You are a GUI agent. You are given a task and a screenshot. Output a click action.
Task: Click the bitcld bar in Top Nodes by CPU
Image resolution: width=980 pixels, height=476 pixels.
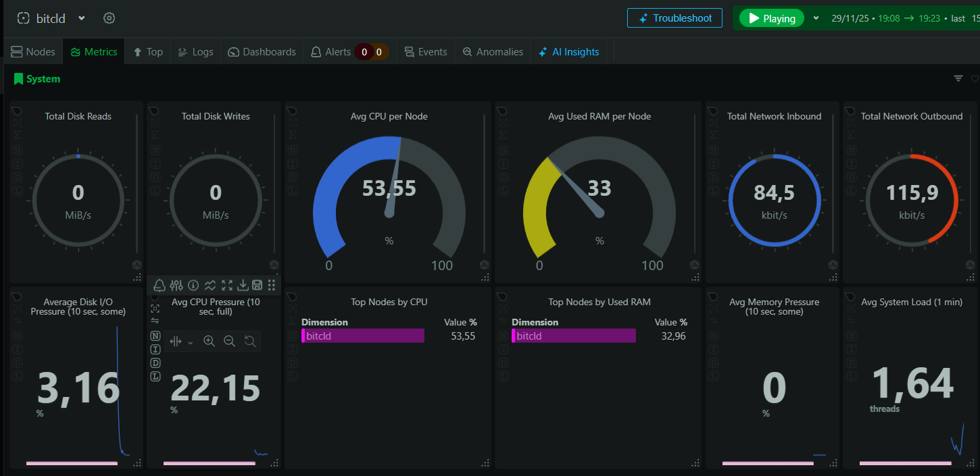click(x=363, y=336)
